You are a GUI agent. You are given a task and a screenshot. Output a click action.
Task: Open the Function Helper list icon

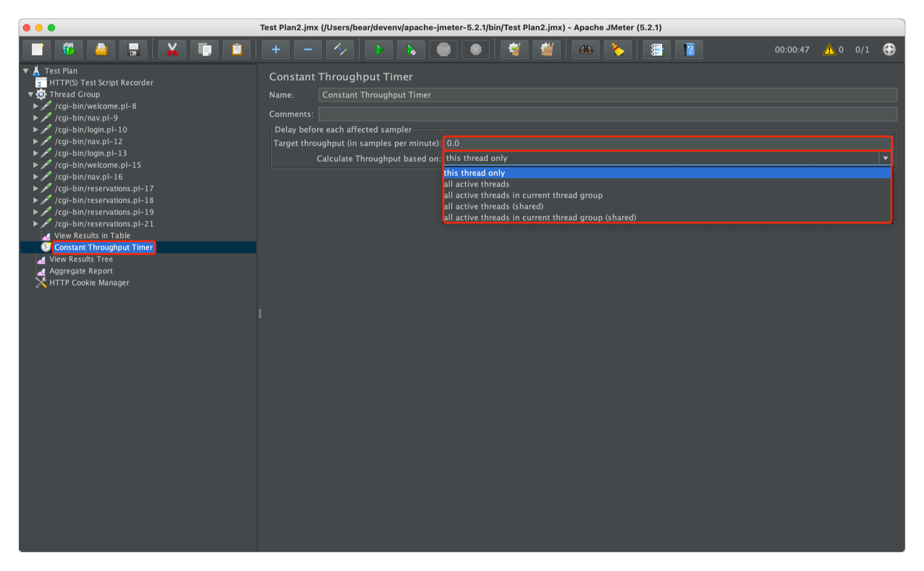pos(657,50)
